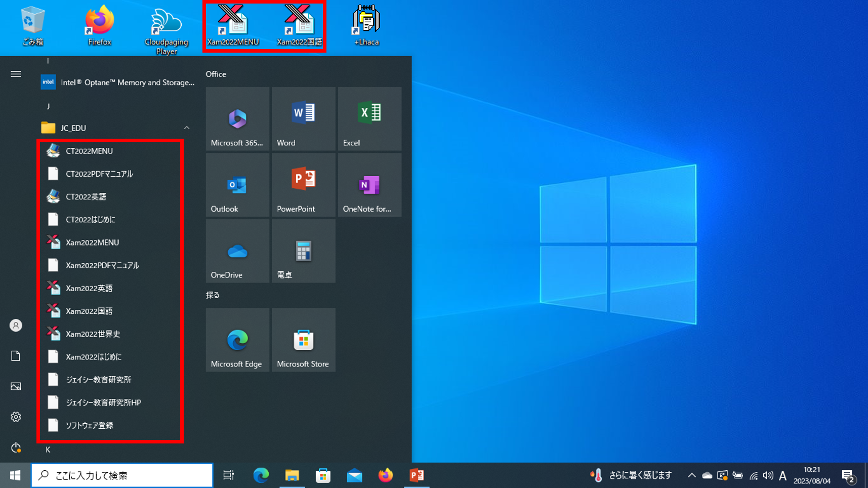868x488 pixels.
Task: Open the Pictures shortcut in Start sidebar
Action: 15,386
